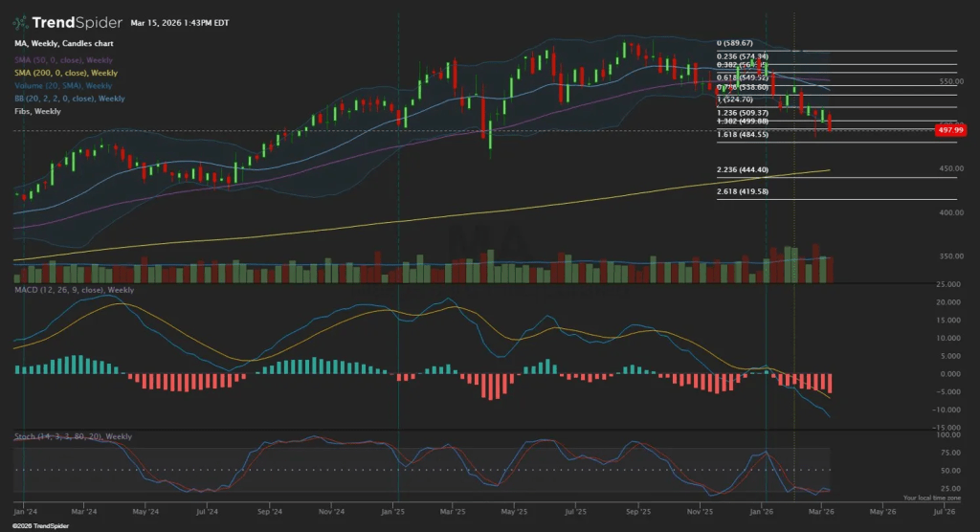Click the 450.00 price axis label

point(948,169)
